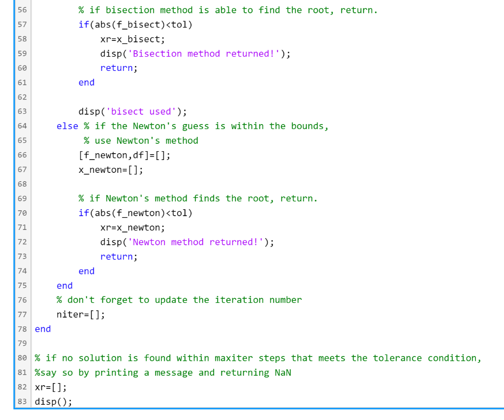
Task: Set a breakpoint on line 57
Action: pyautogui.click(x=22, y=24)
